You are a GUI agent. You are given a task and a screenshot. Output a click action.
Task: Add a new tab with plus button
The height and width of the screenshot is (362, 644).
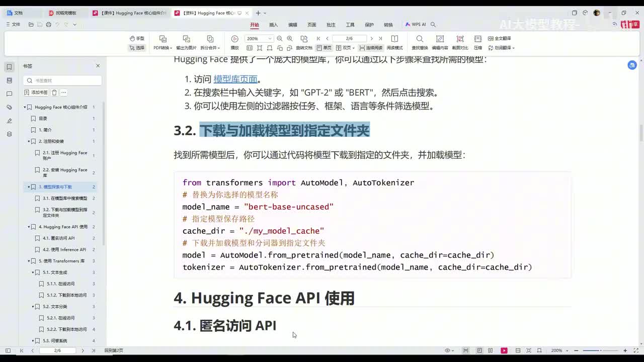(258, 13)
